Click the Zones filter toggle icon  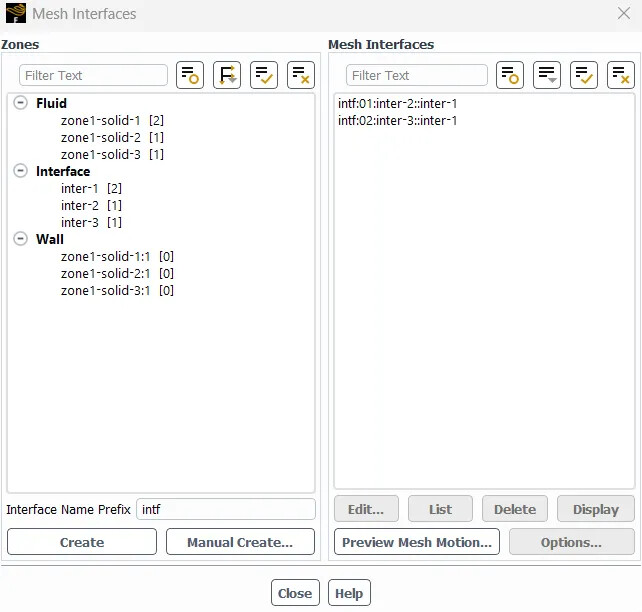(x=190, y=75)
